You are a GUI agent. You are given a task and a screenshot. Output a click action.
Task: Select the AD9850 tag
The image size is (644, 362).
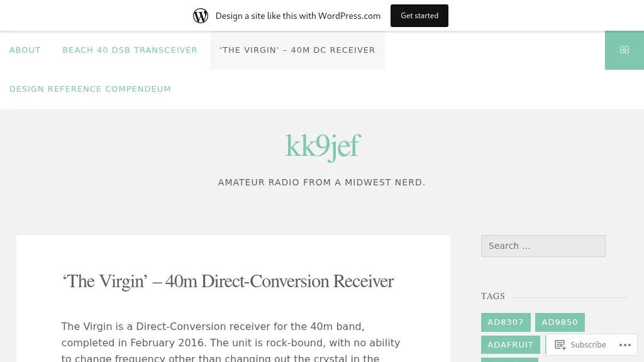[x=560, y=322]
